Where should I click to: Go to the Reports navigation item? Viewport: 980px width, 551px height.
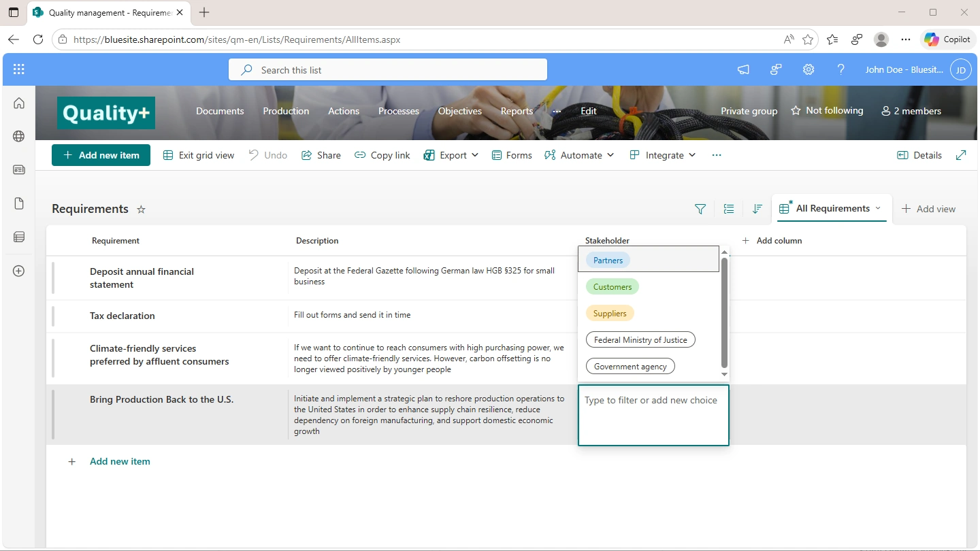517,111
